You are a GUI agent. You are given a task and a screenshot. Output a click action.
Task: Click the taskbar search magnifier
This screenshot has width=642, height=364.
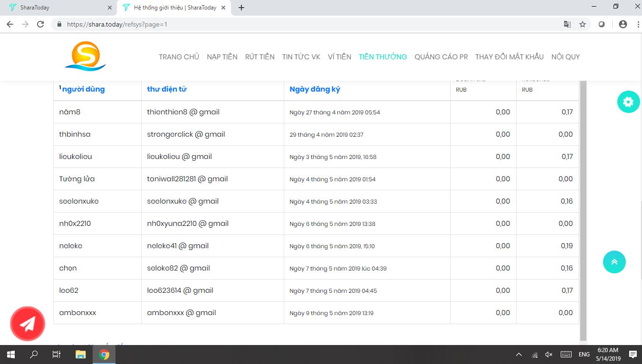coord(34,355)
